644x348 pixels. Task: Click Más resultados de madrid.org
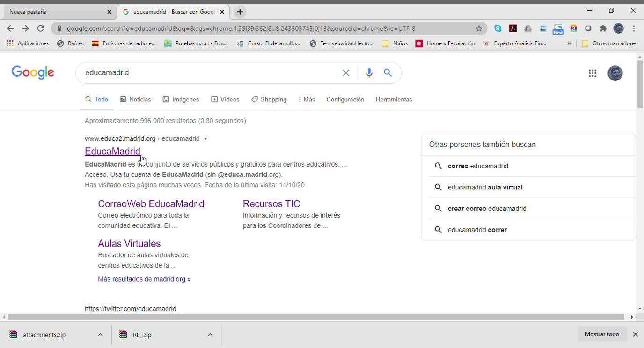pos(144,279)
